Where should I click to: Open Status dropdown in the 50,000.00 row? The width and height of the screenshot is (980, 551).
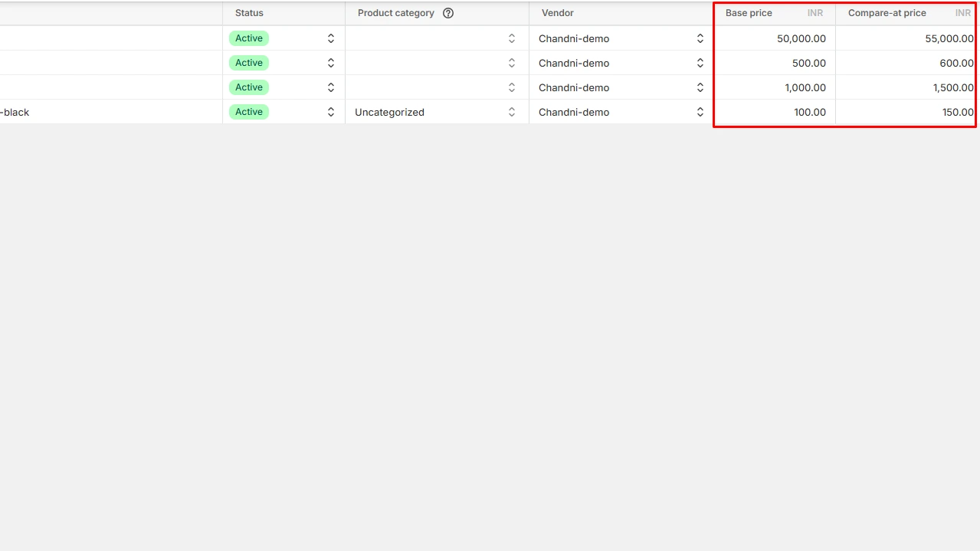[x=331, y=38]
